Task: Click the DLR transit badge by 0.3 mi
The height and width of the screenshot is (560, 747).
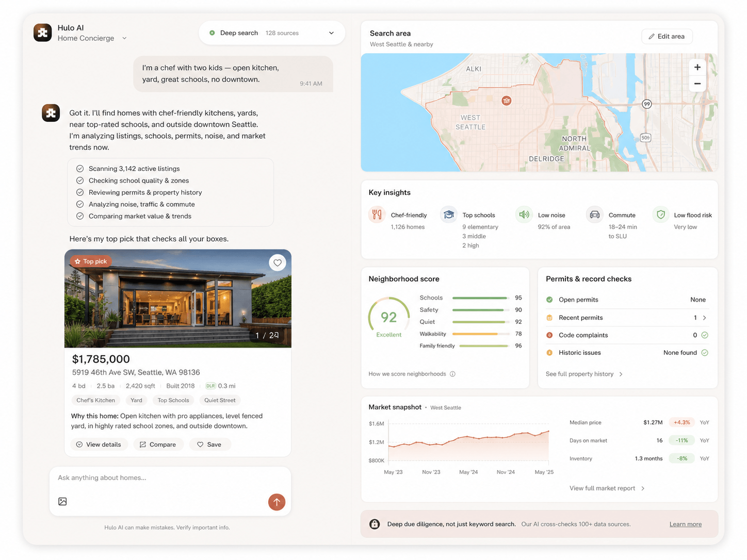Action: [210, 386]
